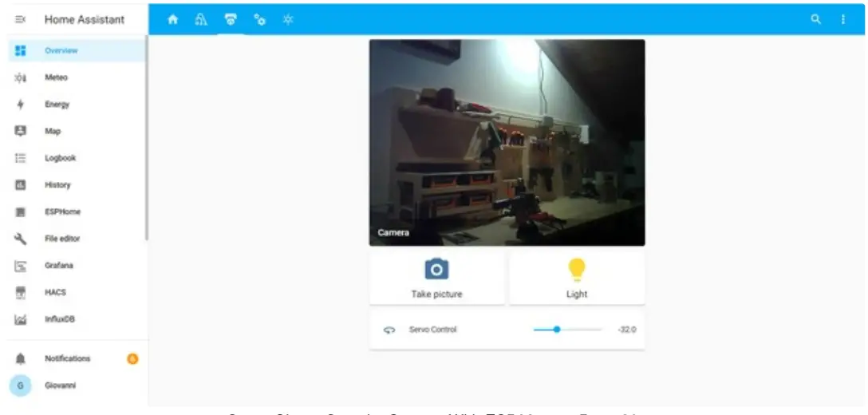The height and width of the screenshot is (415, 868).
Task: Click the Meteo weather icon
Action: coord(21,77)
